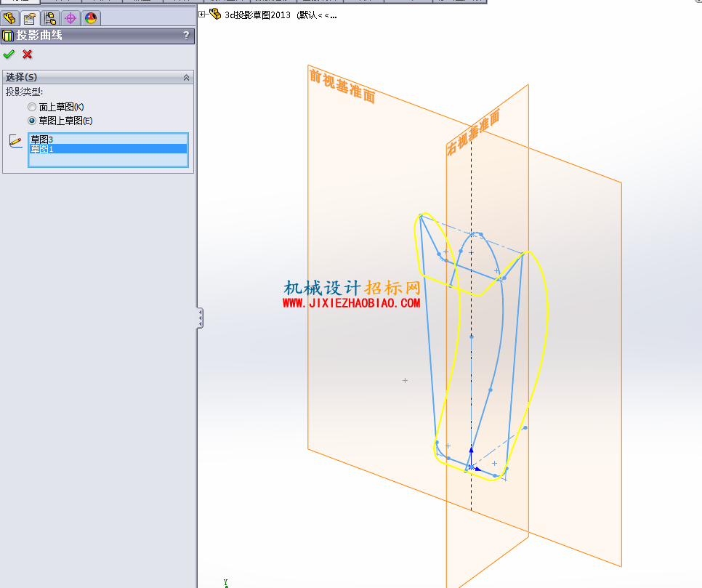Collapse the left panel via splitter handle
This screenshot has height=588, width=702.
click(200, 318)
